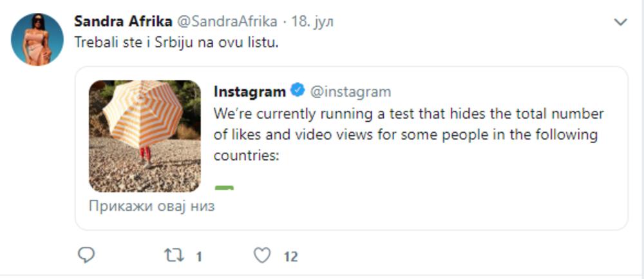Open the 18. јул timestamp link
The image size is (644, 279).
(x=313, y=21)
